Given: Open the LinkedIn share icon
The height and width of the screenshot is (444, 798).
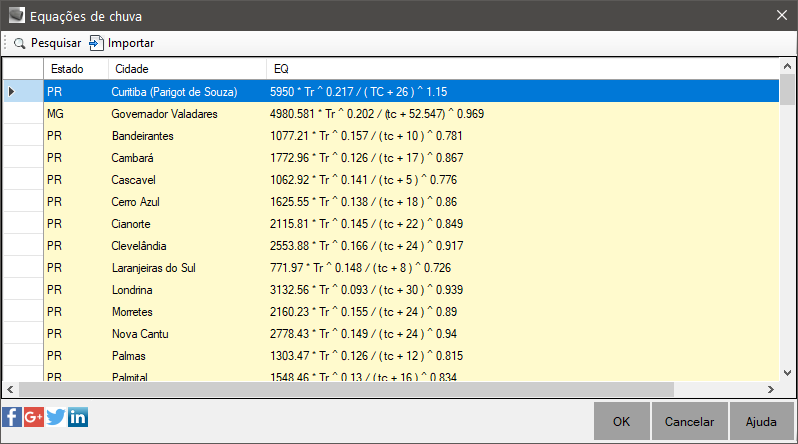Looking at the screenshot, I should coord(78,417).
